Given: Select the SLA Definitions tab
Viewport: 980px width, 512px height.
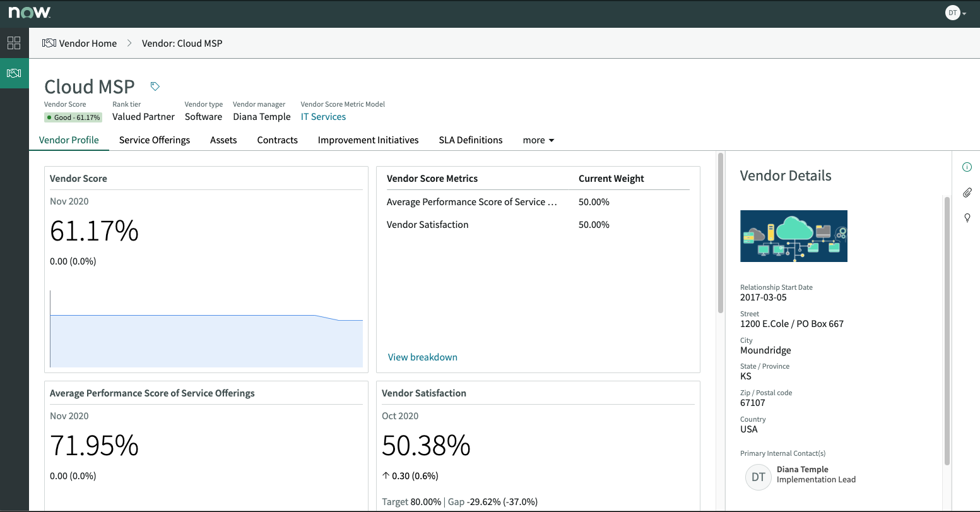Looking at the screenshot, I should pyautogui.click(x=470, y=140).
